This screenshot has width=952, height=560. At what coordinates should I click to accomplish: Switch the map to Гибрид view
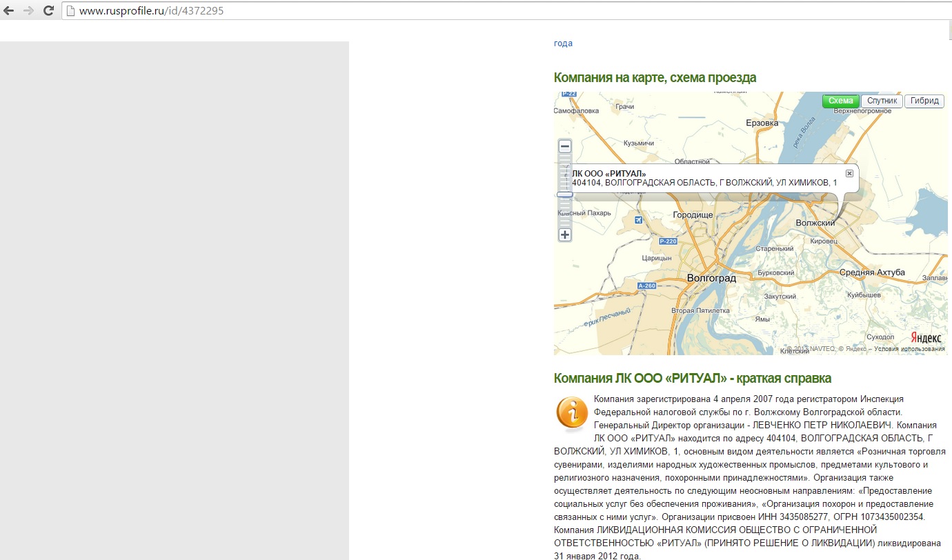tap(924, 101)
